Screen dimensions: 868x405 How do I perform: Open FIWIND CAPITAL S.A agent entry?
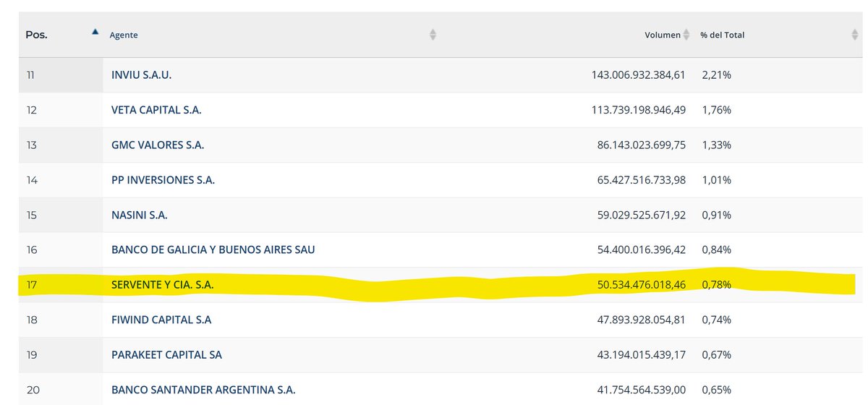[161, 320]
